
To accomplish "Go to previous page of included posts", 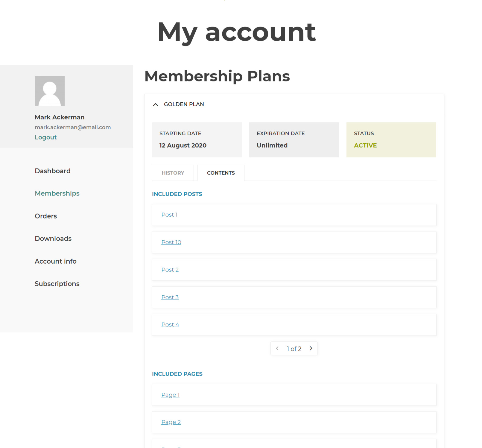I will tap(277, 348).
